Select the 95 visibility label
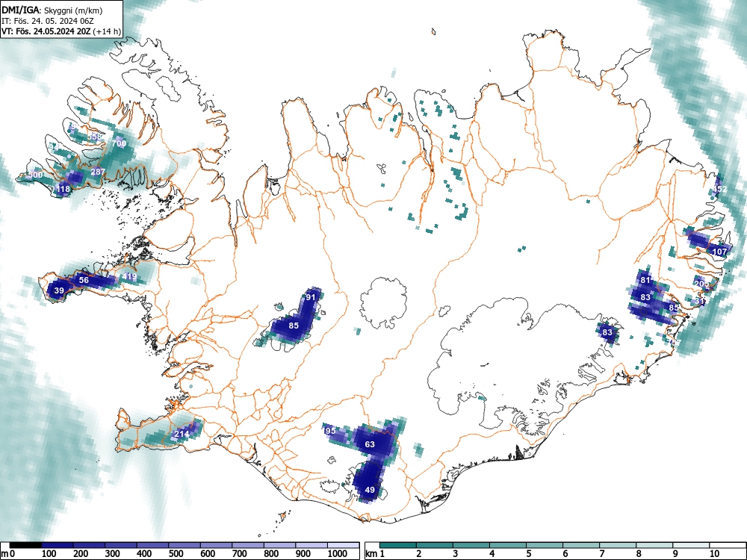The width and height of the screenshot is (747, 560). click(331, 431)
